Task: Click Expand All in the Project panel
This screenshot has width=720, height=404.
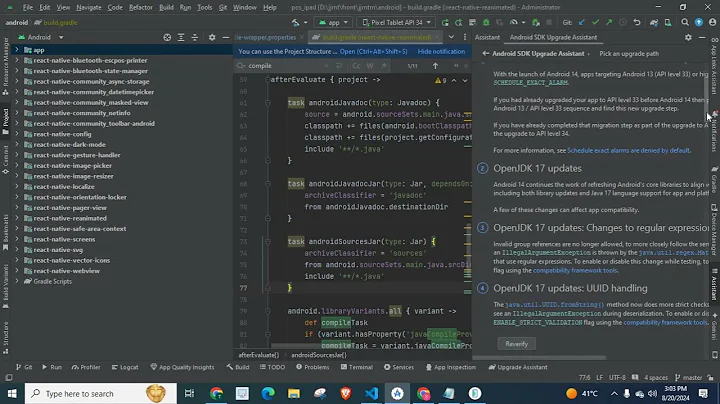Action: pos(181,37)
